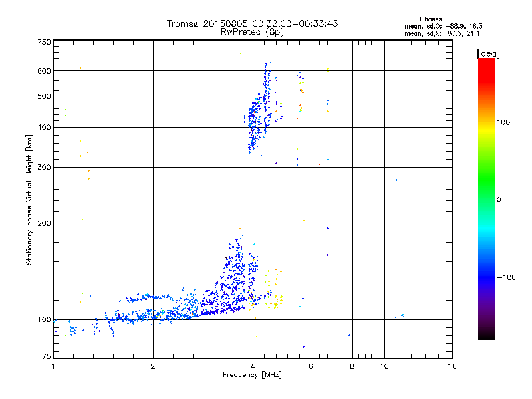Click the y-axis tick label '500'

click(44, 96)
